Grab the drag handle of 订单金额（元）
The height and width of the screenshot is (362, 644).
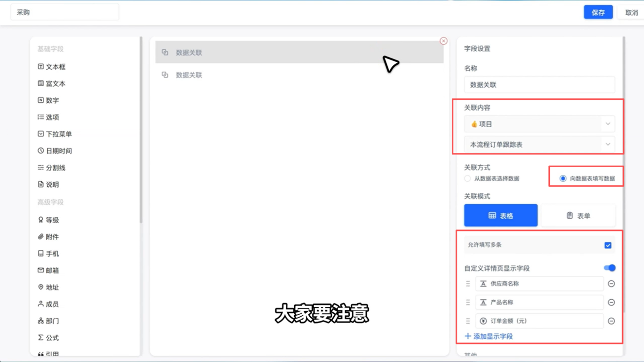tap(468, 321)
